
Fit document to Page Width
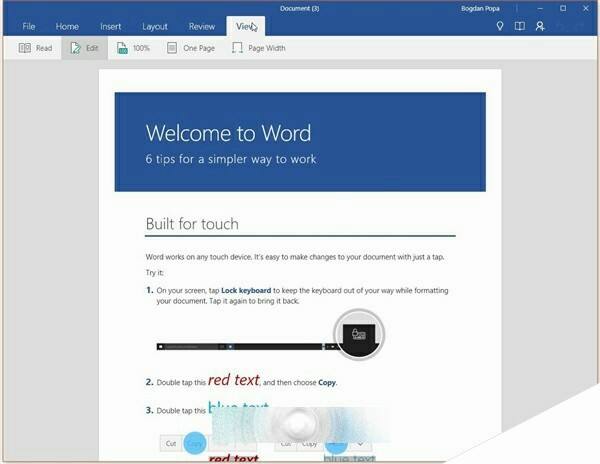pos(258,47)
